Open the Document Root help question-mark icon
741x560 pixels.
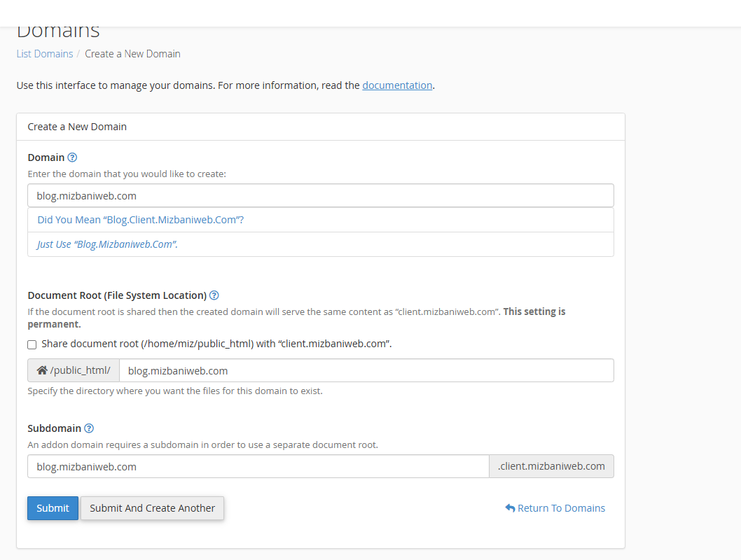[x=214, y=295]
